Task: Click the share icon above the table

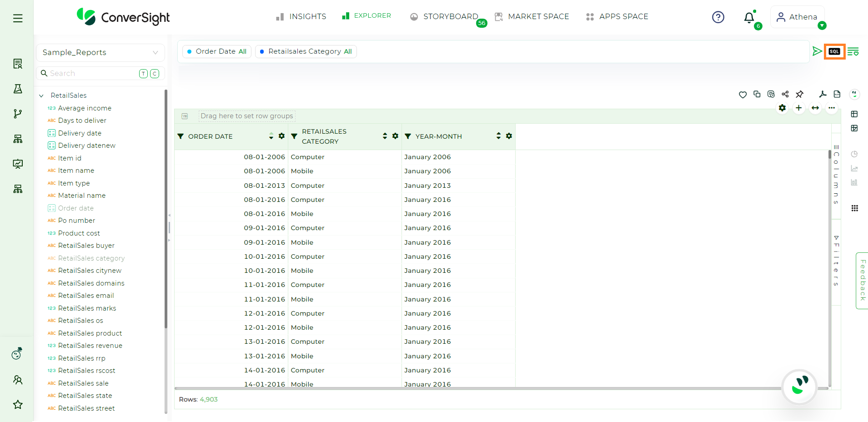Action: coord(785,94)
